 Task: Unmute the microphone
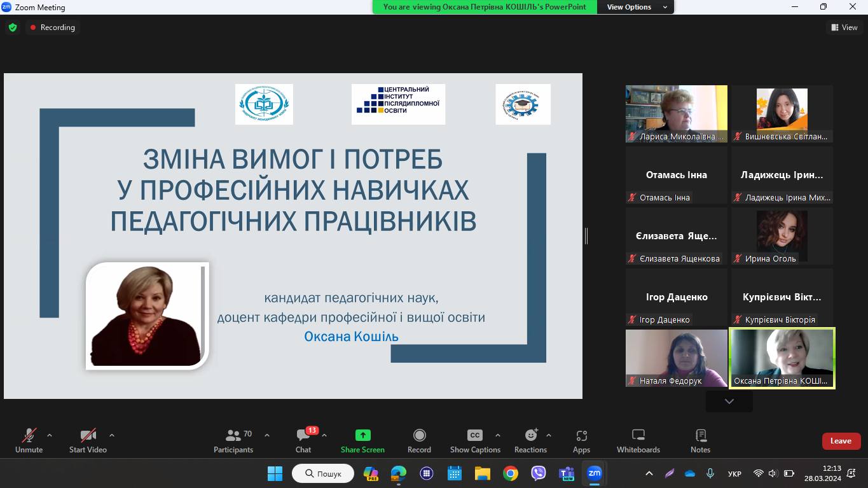29,436
